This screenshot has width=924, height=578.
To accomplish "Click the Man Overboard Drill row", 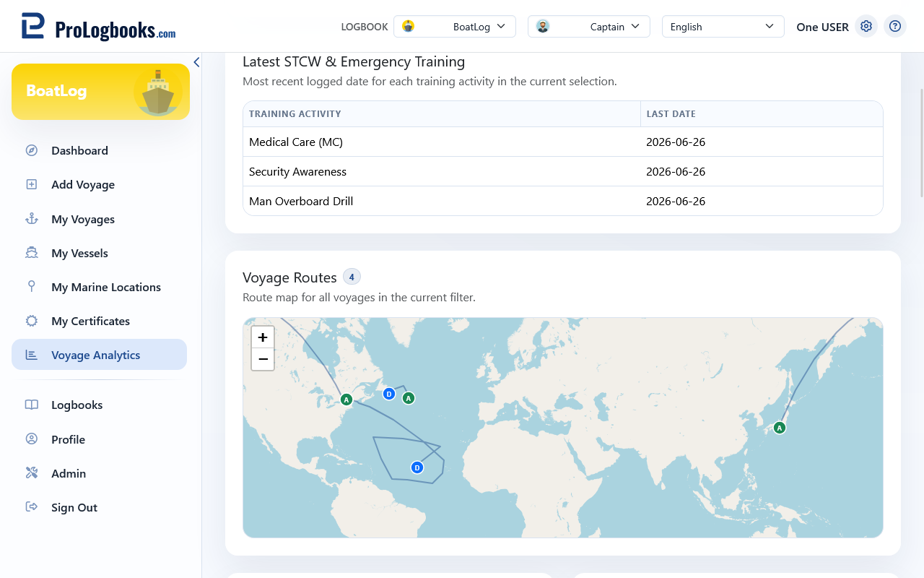I will pyautogui.click(x=563, y=201).
